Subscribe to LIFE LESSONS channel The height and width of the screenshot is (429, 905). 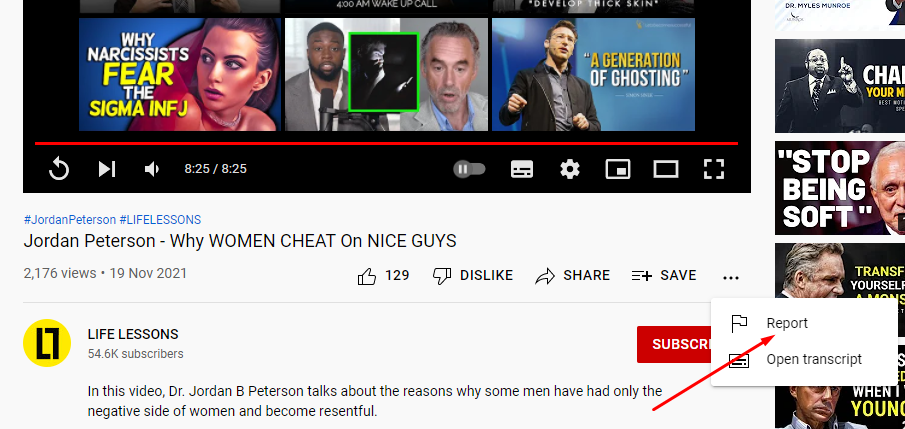pos(675,344)
